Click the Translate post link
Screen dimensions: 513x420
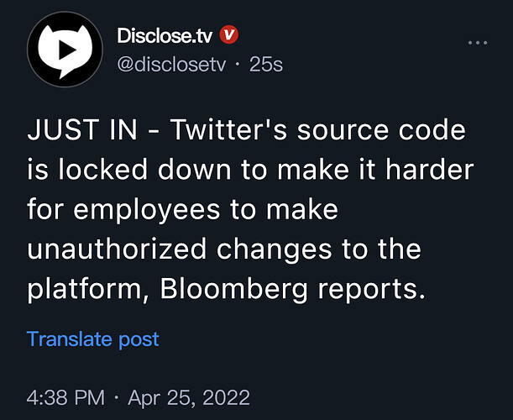coord(93,339)
